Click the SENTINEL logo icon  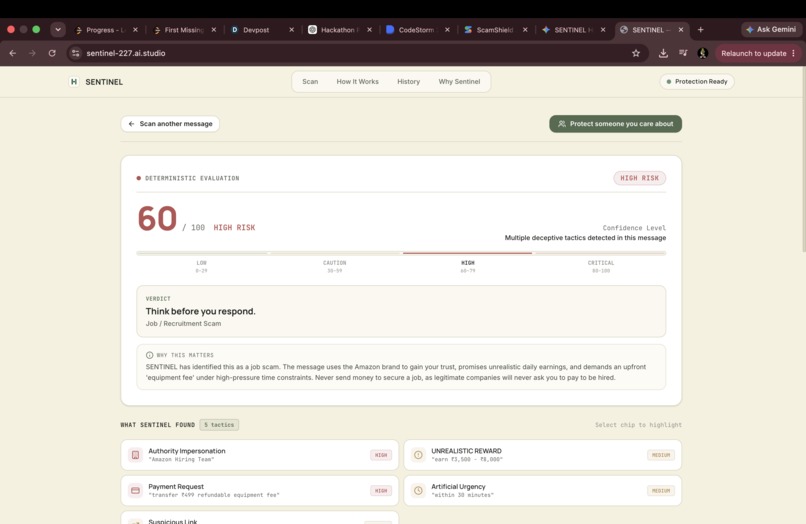click(x=74, y=82)
